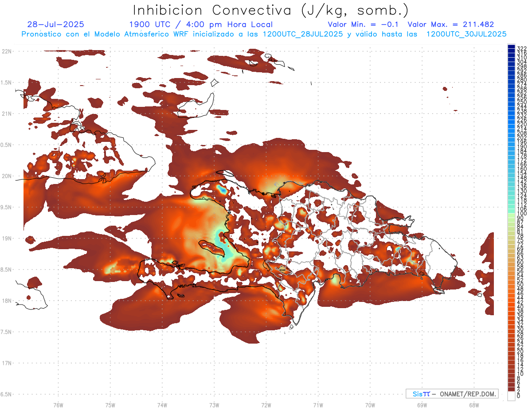Viewport: 532px width, 411px height.
Task: Click the colorbar value '202'
Action: 522,137
